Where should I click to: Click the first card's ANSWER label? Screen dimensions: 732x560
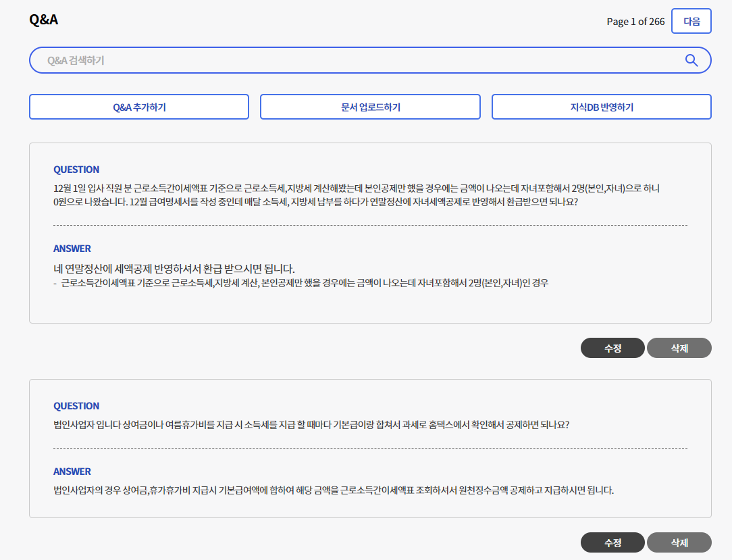click(72, 249)
